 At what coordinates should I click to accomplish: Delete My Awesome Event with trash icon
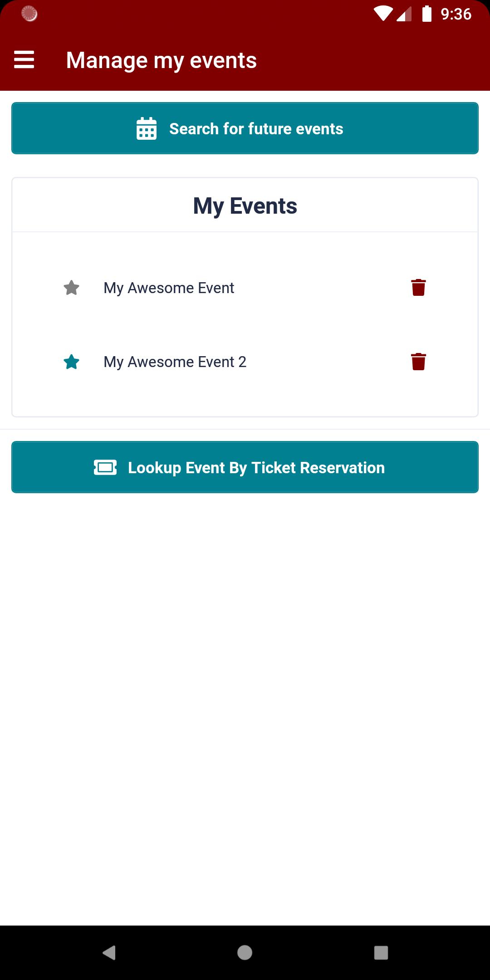[x=418, y=288]
